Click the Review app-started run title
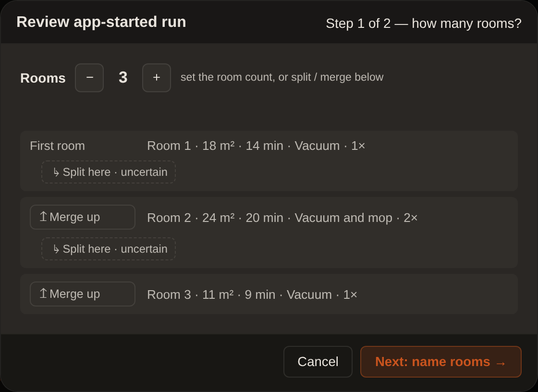This screenshot has height=392, width=538. (x=101, y=22)
